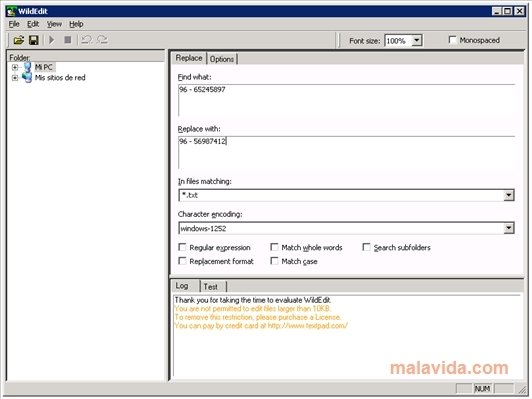Open the In files matching dropdown arrow
This screenshot has height=399, width=532.
pos(508,195)
